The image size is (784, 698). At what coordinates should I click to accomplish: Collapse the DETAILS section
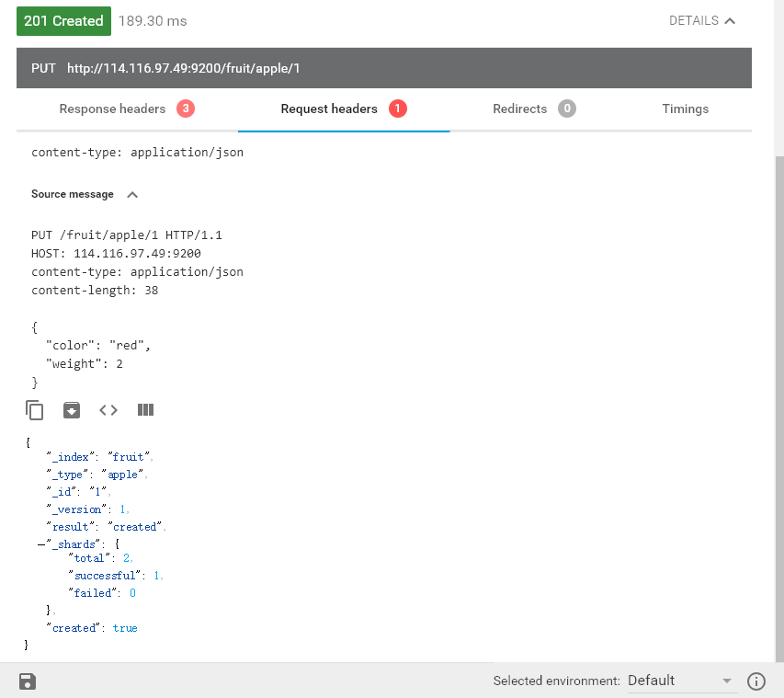tap(702, 20)
